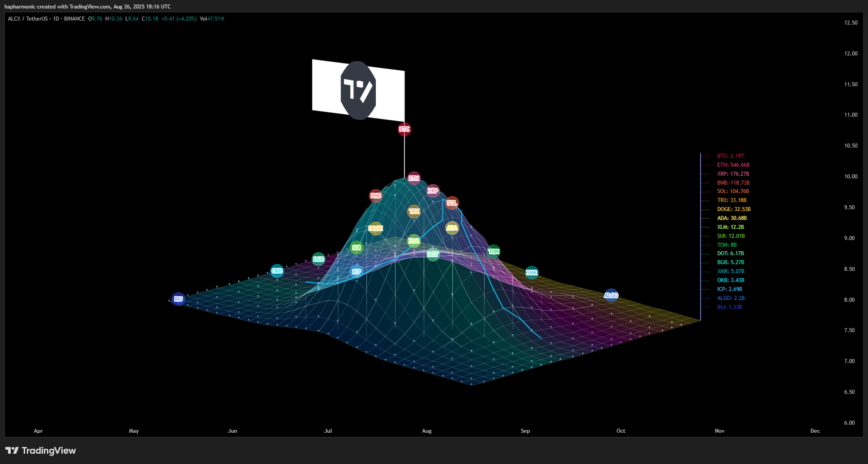Image resolution: width=868 pixels, height=464 pixels.
Task: Select the XLM: 12.2B legend entry
Action: click(730, 227)
